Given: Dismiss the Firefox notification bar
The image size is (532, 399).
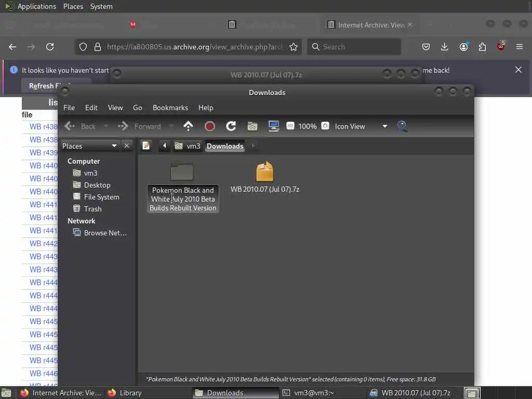Looking at the screenshot, I should pyautogui.click(x=518, y=70).
